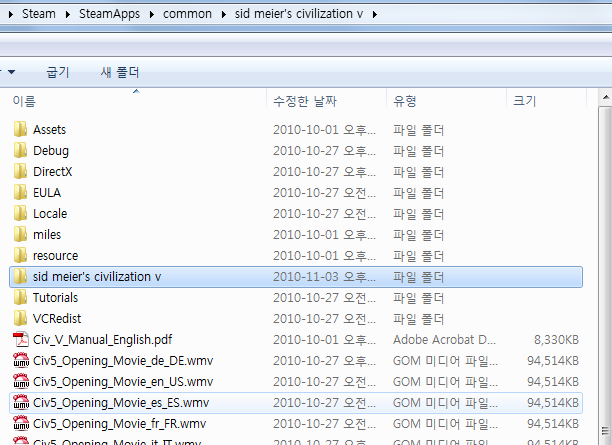The height and width of the screenshot is (445, 612).
Task: Select file name Civ_V_Manual_English.pdf
Action: point(103,340)
